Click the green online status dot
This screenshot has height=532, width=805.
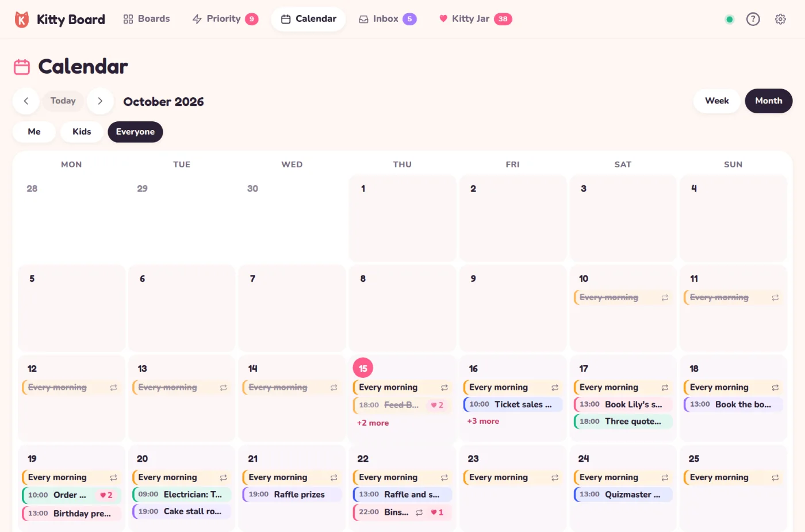(730, 20)
